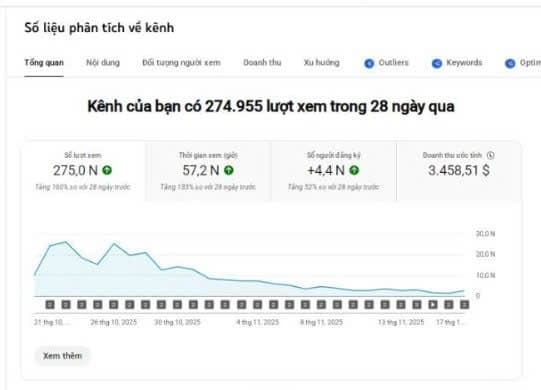This screenshot has height=390, width=541.
Task: Click the blue Outliers extension icon
Action: point(369,64)
